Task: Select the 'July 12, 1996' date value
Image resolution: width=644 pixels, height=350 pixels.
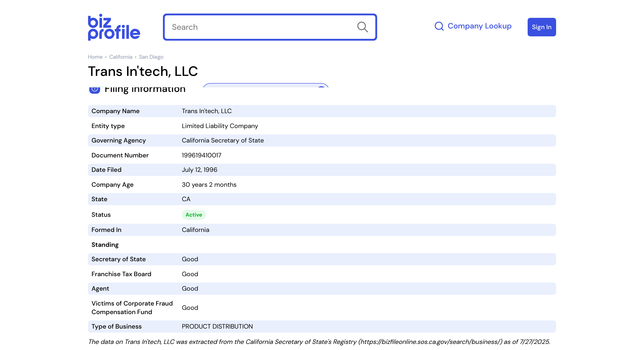Action: point(200,170)
